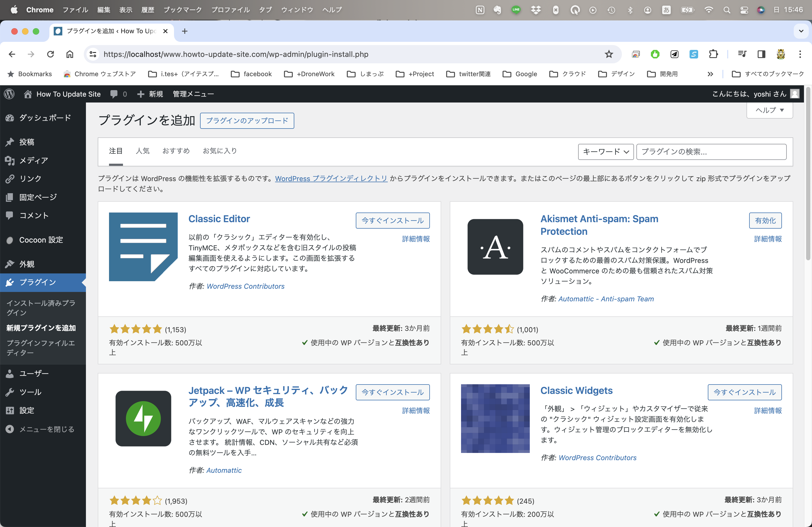Click Chrome home button
The width and height of the screenshot is (812, 527).
point(70,54)
